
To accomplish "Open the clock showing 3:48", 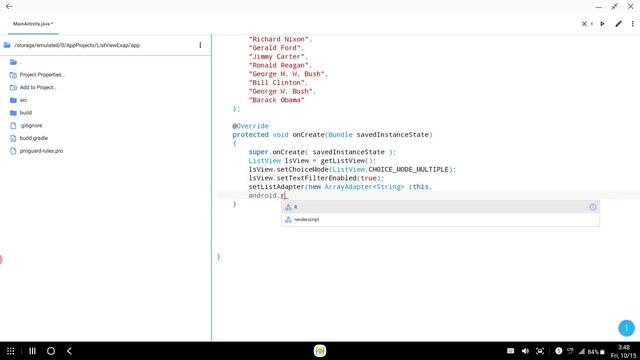I will 624,347.
